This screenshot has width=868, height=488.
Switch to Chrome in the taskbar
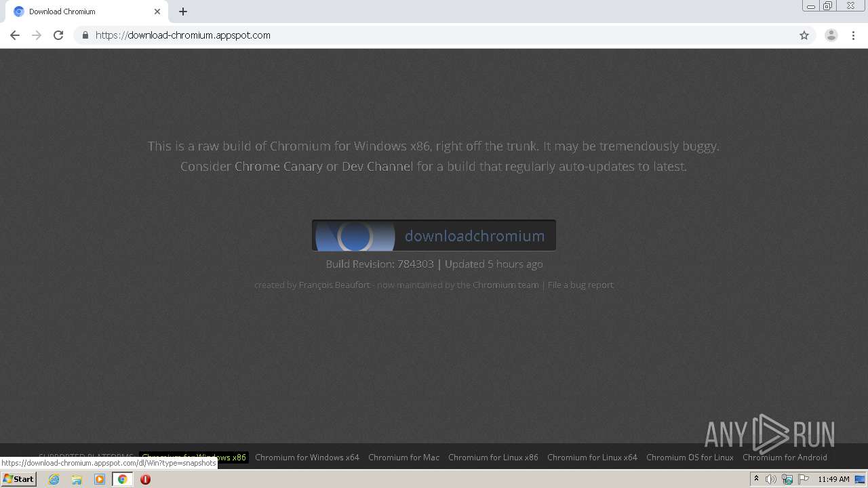[x=123, y=479]
